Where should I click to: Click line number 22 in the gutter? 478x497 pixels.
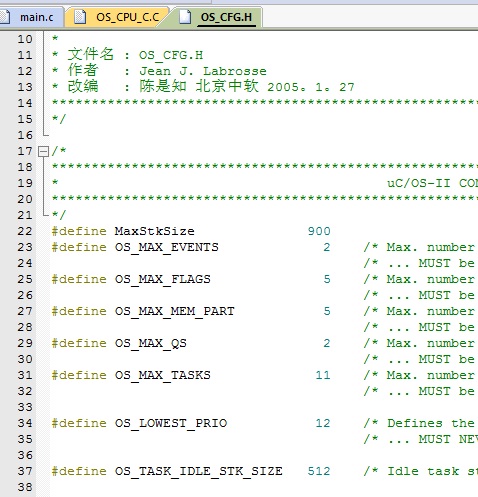[x=25, y=231]
